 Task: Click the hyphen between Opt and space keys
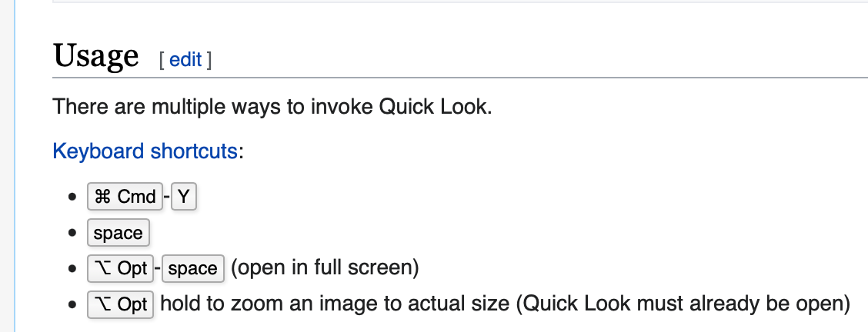[157, 269]
